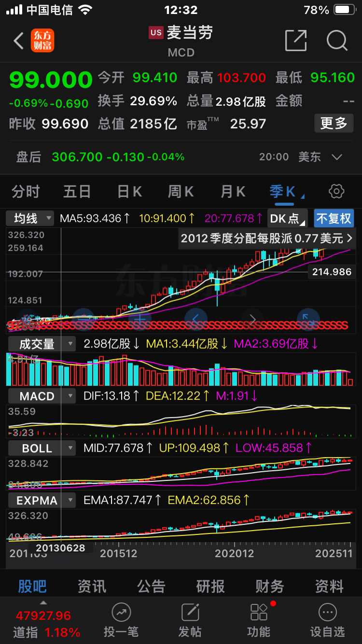Tap the 盘后 306.700 after-hours quote

tap(101, 157)
